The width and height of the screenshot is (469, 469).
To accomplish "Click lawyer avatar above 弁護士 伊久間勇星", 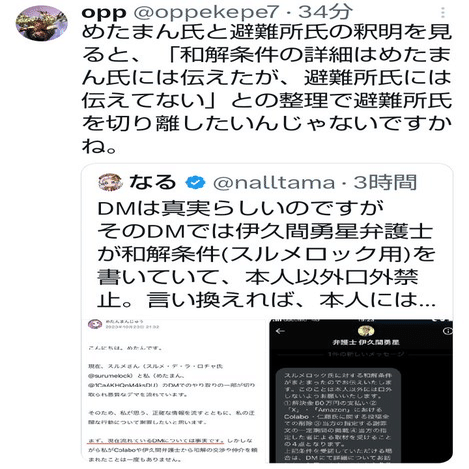I will 366,331.
